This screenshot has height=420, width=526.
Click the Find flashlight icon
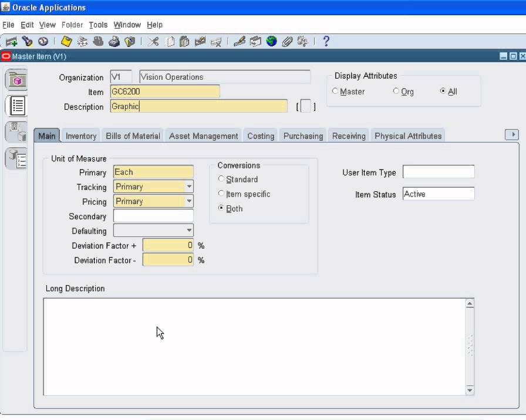point(27,42)
